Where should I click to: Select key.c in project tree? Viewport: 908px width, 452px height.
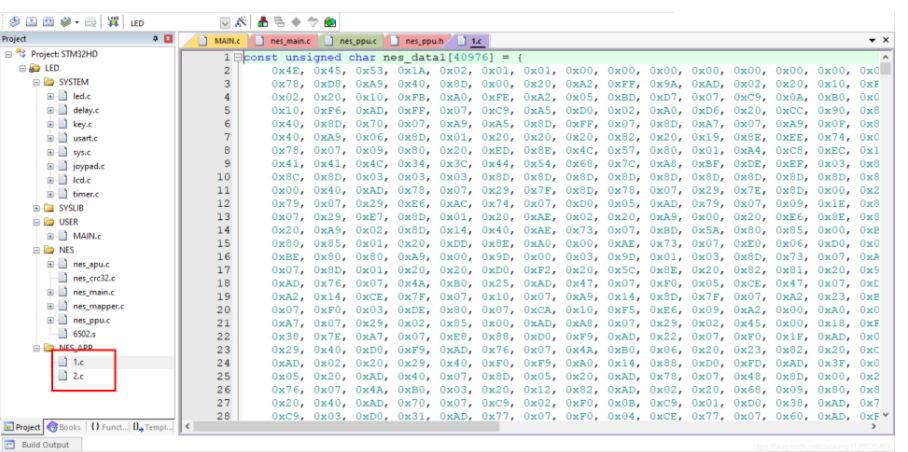coord(82,124)
